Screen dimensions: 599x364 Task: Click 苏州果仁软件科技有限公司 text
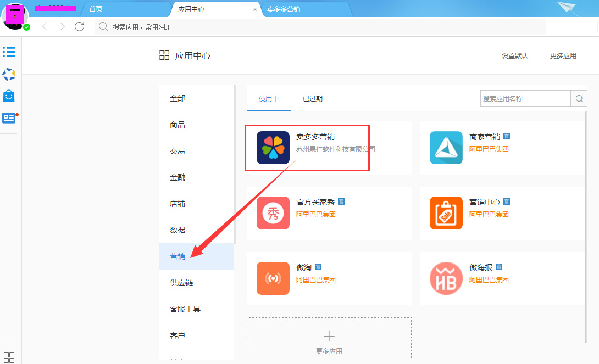click(335, 149)
